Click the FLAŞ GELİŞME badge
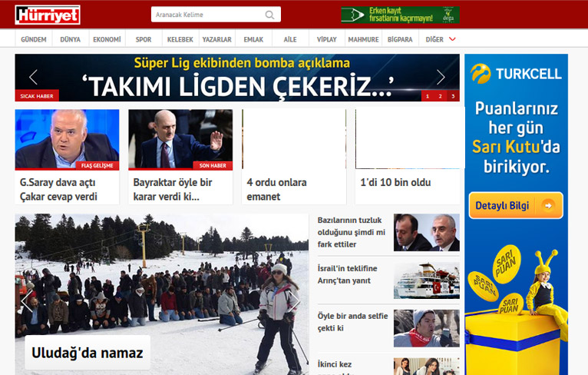 tap(97, 165)
